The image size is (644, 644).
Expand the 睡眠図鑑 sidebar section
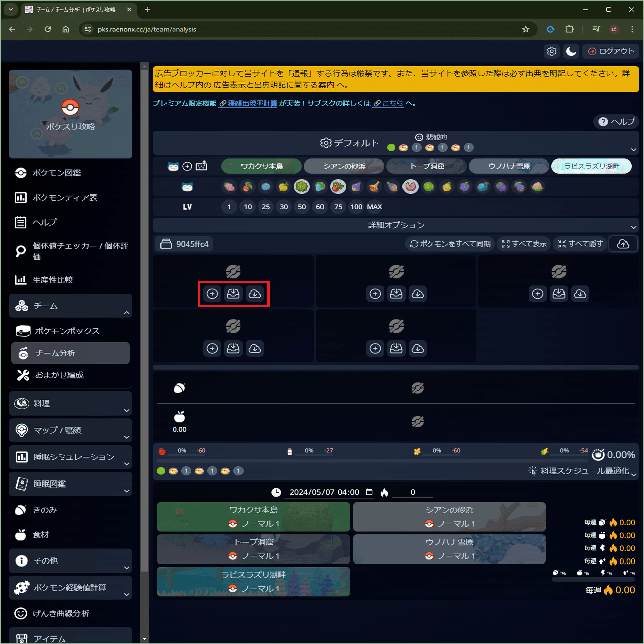click(x=70, y=484)
